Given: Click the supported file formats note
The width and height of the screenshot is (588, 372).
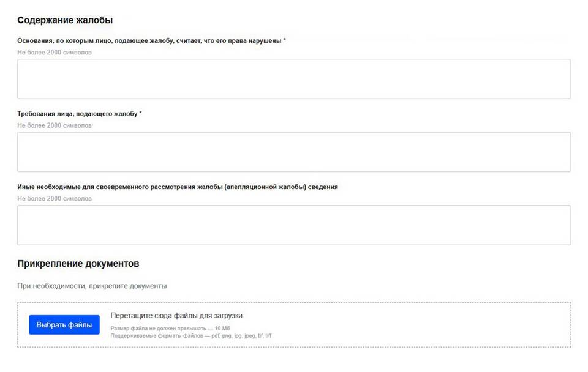Looking at the screenshot, I should (190, 336).
